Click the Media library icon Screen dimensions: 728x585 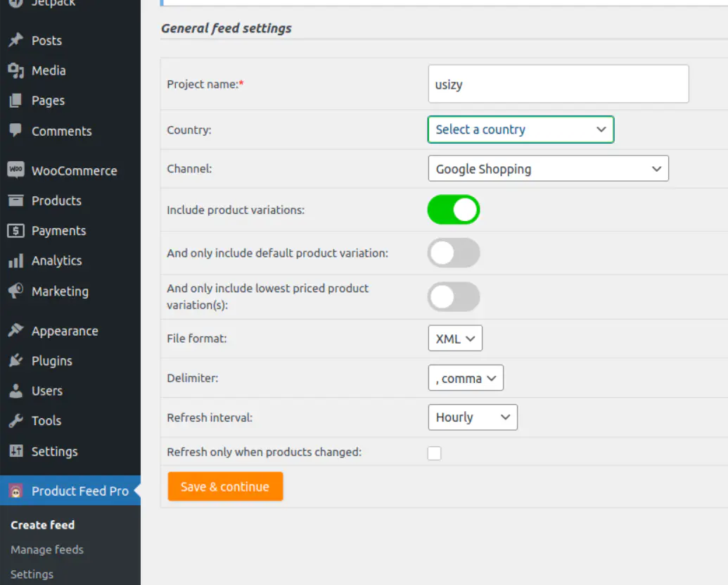click(x=15, y=70)
